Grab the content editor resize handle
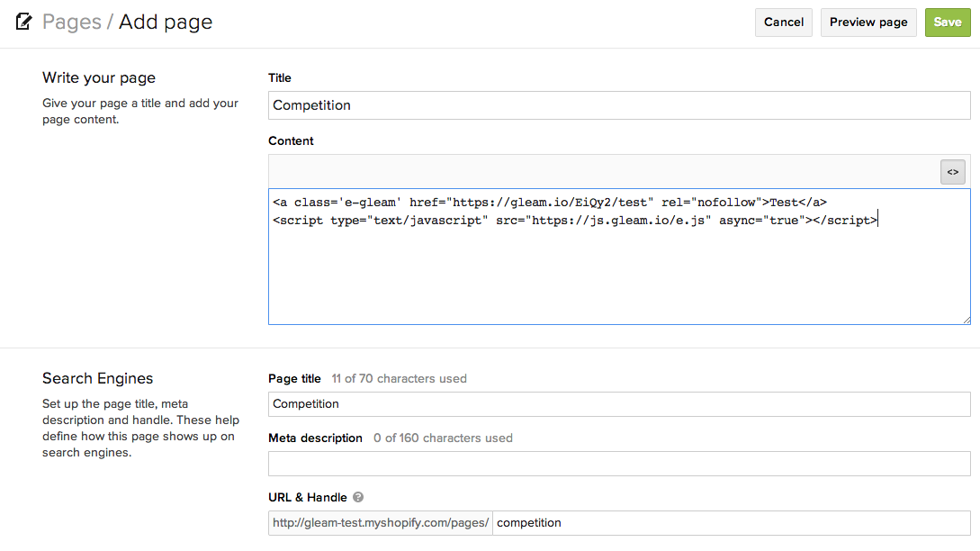 tap(967, 321)
